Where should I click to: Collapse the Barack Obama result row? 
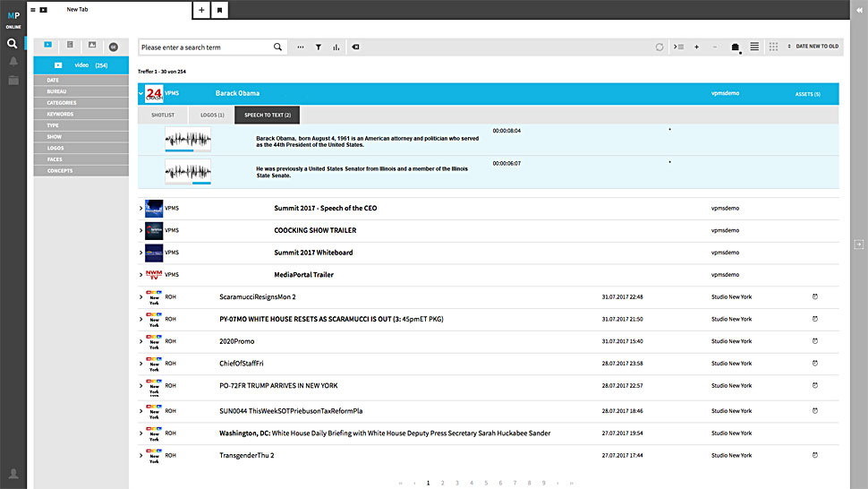point(140,94)
